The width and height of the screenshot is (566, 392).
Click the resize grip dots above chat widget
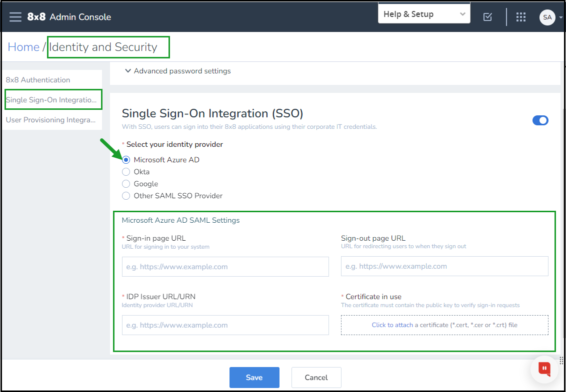point(561,361)
